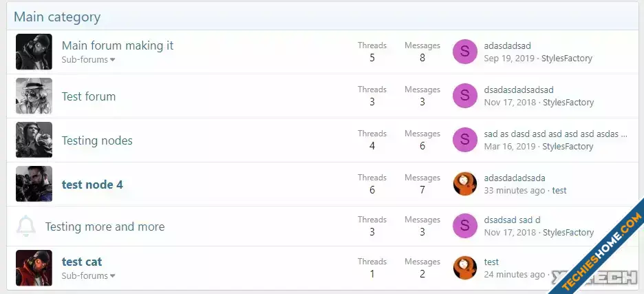Open the Testing nodes forum icon
This screenshot has height=294, width=644.
pyautogui.click(x=34, y=140)
